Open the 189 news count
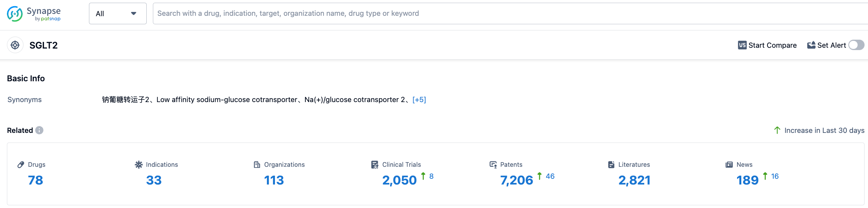Viewport: 868px width, 208px height. coord(747,180)
